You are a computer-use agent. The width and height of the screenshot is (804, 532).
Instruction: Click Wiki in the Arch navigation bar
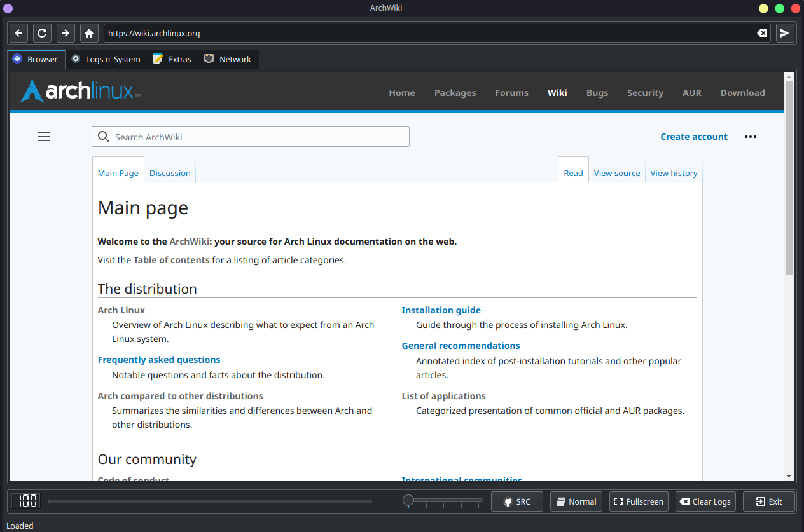coord(557,93)
